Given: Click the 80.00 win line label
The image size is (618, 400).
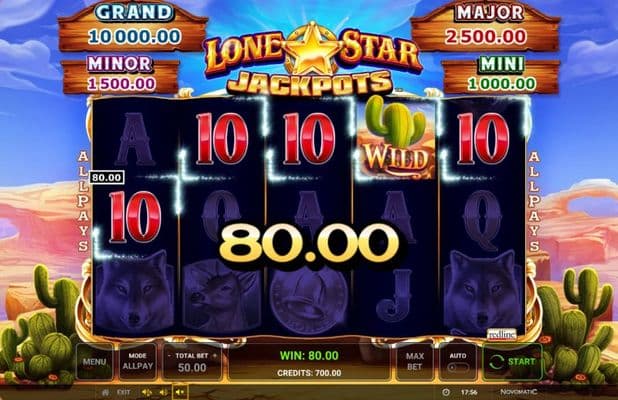Looking at the screenshot, I should pyautogui.click(x=107, y=177).
